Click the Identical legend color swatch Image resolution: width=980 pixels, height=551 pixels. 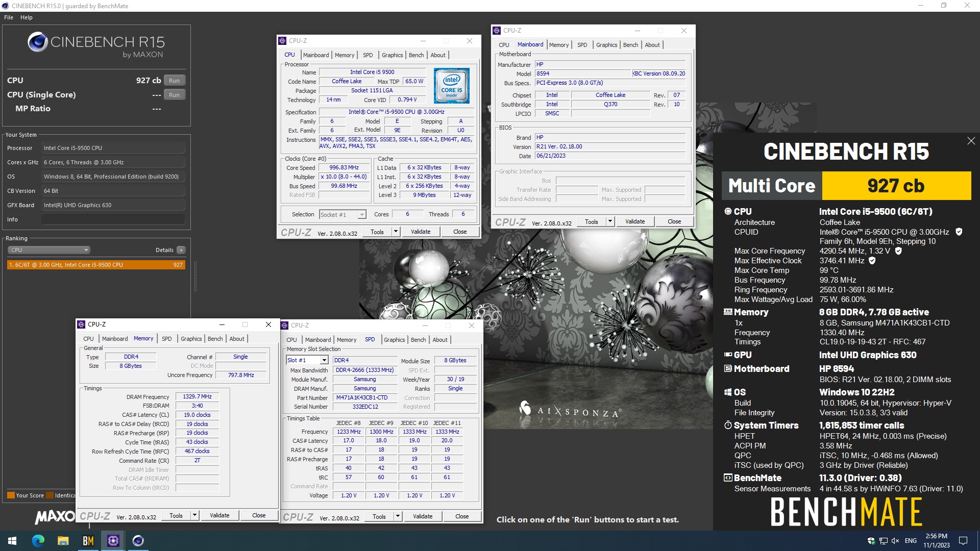pyautogui.click(x=50, y=495)
